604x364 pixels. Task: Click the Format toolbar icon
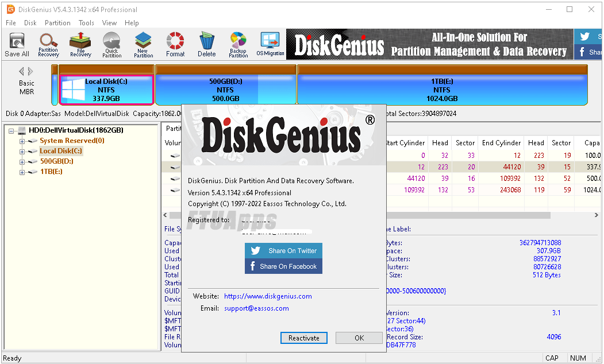click(x=175, y=45)
